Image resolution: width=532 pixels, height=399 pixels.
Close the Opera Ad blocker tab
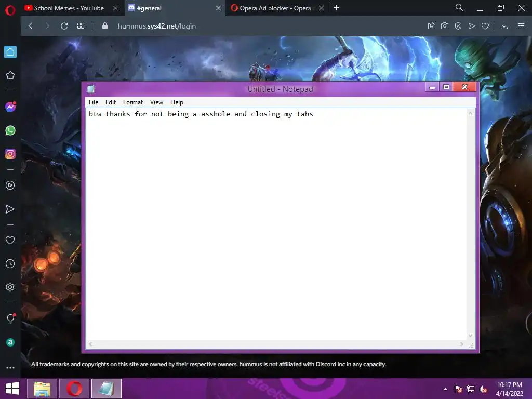click(321, 8)
